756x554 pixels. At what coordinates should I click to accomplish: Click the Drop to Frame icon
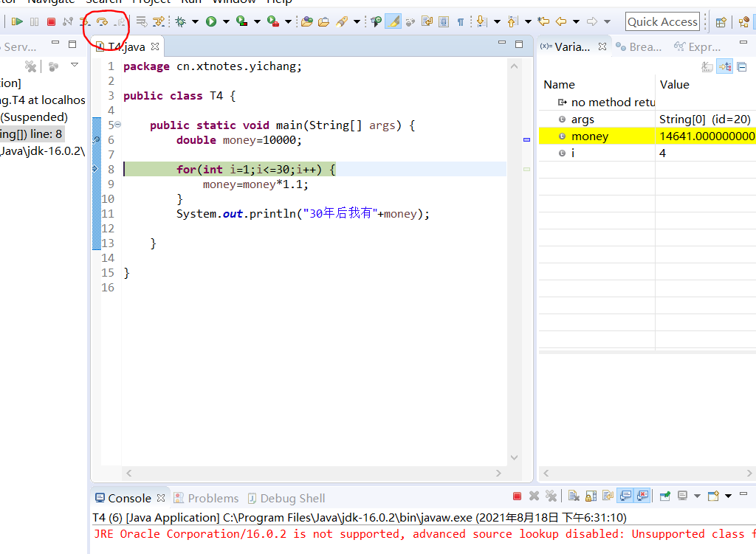[141, 21]
